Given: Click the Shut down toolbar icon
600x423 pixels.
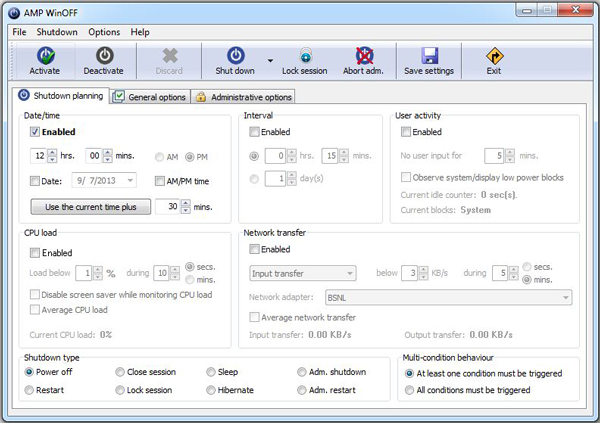Looking at the screenshot, I should click(236, 56).
